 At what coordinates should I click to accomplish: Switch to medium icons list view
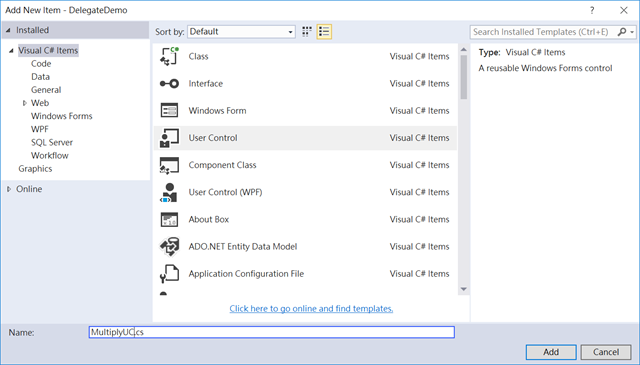tap(324, 32)
